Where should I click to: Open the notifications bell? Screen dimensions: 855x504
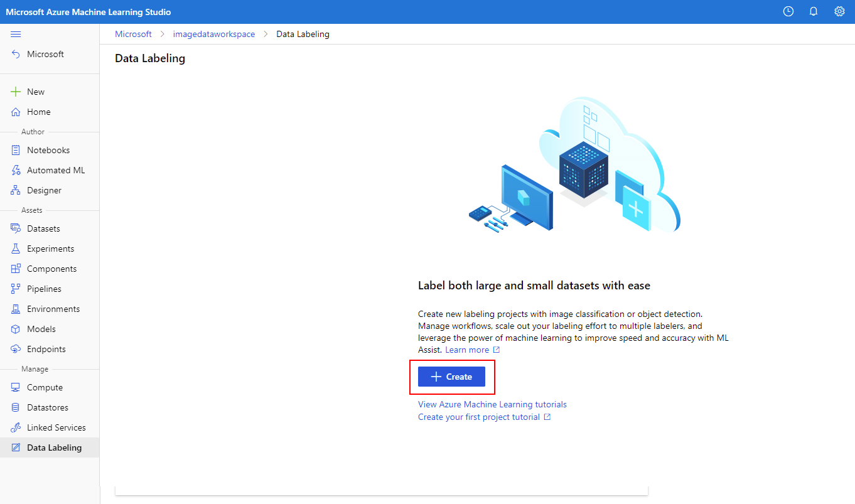point(814,12)
